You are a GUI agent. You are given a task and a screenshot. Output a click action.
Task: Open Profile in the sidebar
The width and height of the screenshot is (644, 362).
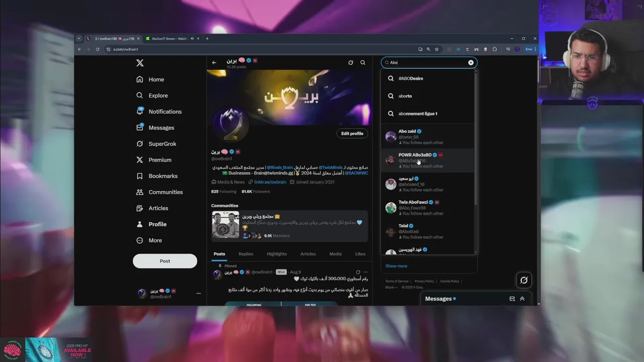coord(151,224)
